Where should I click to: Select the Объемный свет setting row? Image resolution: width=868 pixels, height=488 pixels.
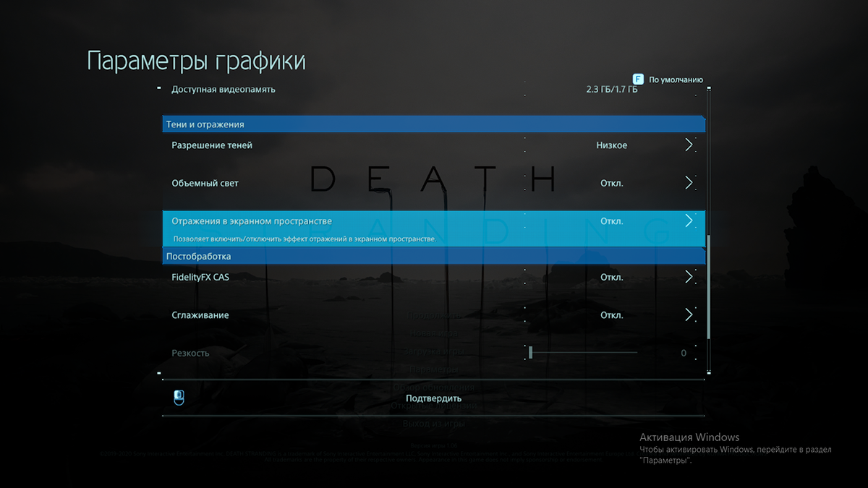coord(433,183)
